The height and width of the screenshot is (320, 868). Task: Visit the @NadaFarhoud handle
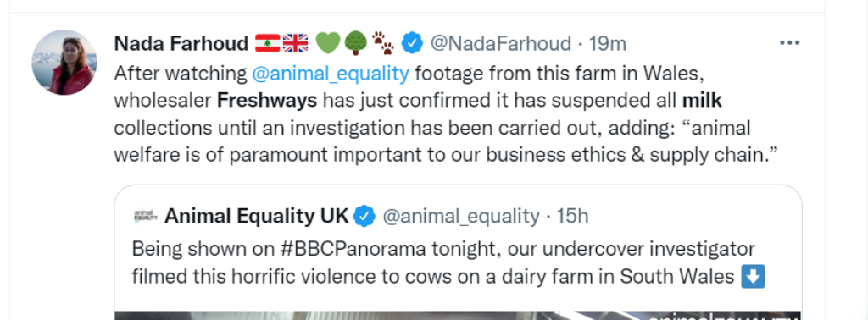coord(500,43)
